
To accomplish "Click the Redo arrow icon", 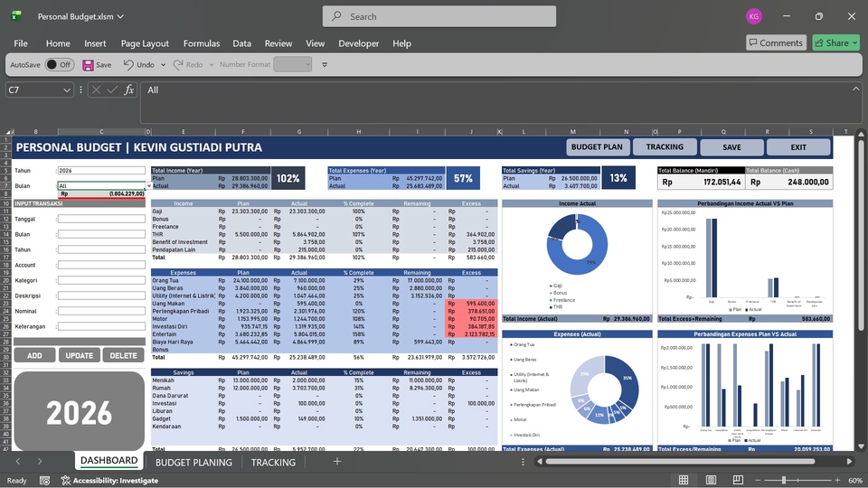I will pos(178,65).
